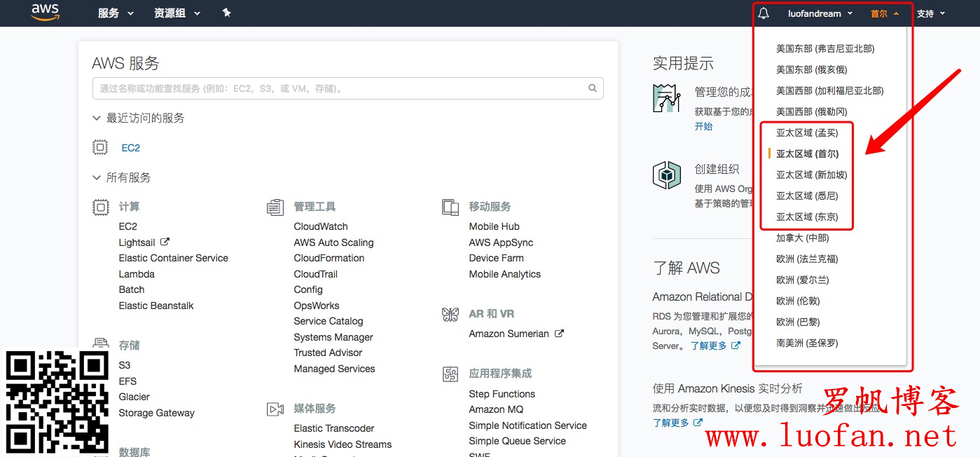Focus the AWS services search box
980x457 pixels.
[347, 88]
